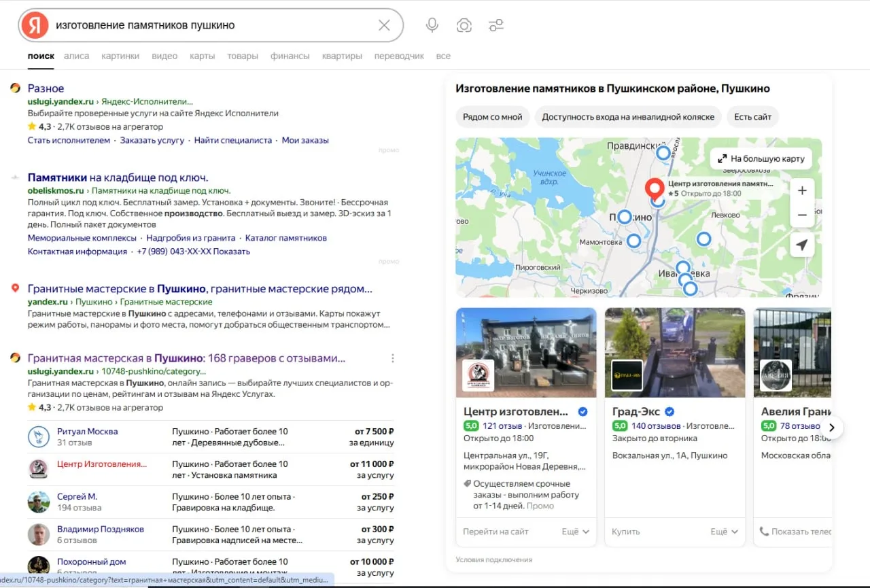The image size is (870, 588).
Task: Click Сергей М. profile photo
Action: (39, 502)
